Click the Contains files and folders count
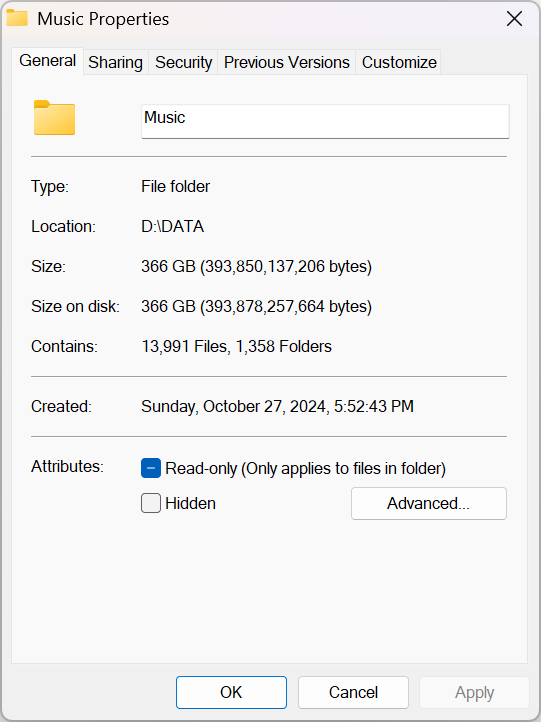 point(236,346)
